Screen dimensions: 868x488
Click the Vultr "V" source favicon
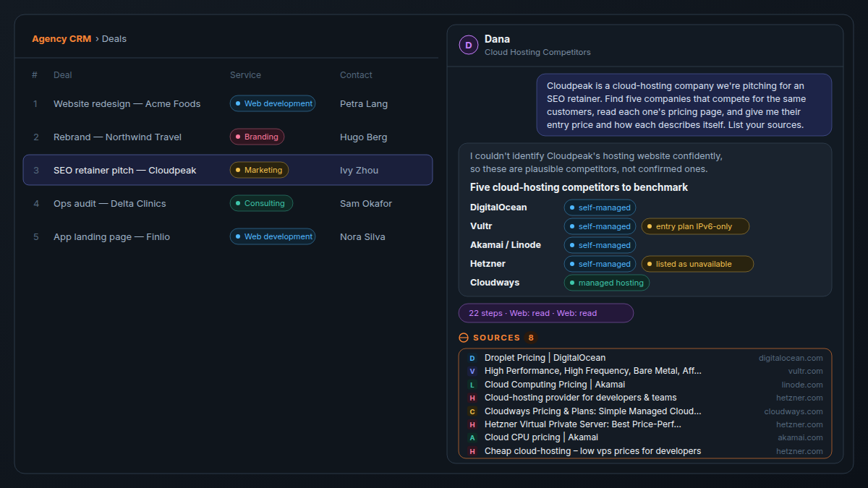click(472, 371)
